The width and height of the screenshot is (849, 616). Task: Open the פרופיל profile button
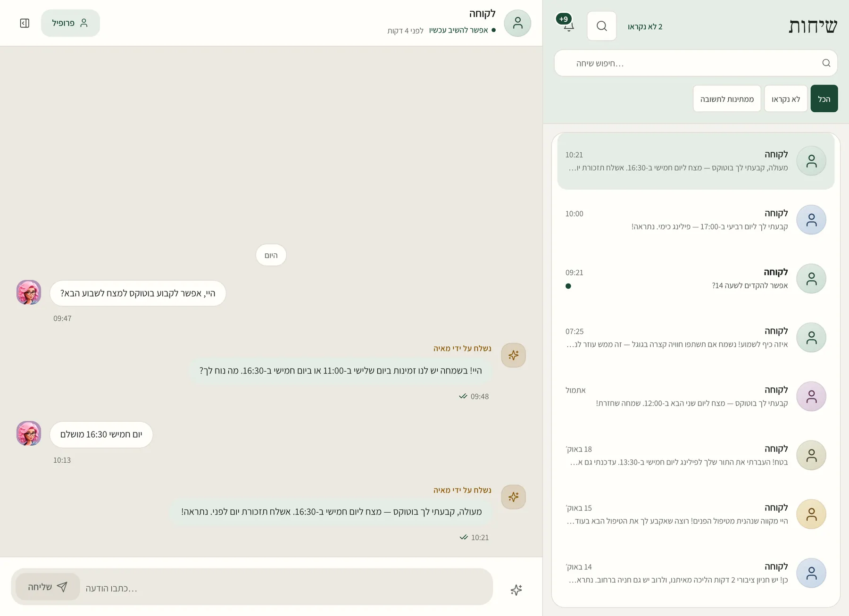pos(70,23)
